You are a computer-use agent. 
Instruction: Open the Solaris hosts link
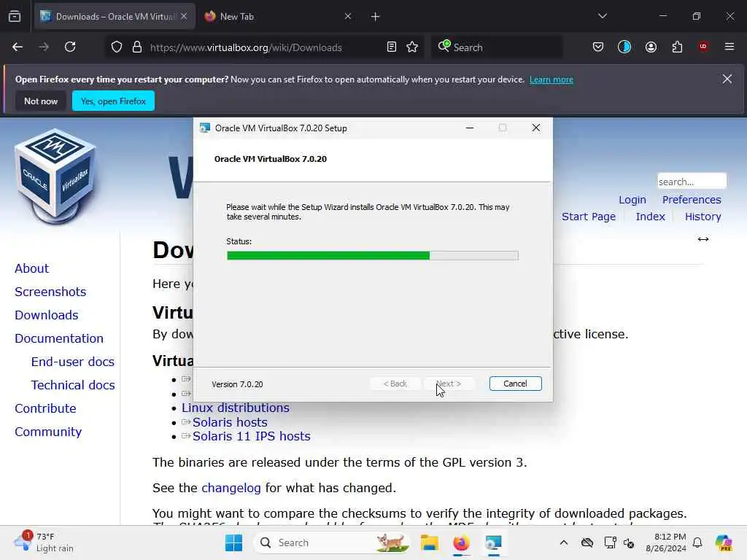coord(230,422)
